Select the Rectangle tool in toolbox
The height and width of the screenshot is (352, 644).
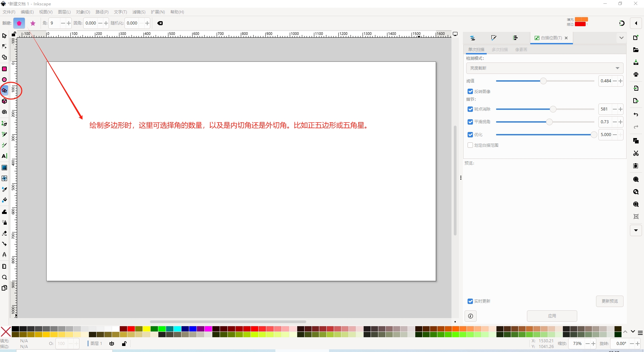coord(4,69)
